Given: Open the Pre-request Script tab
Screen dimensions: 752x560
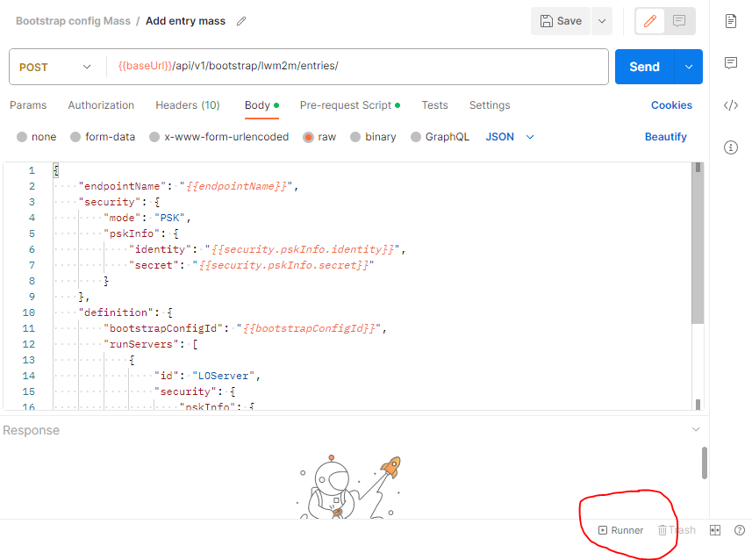Looking at the screenshot, I should click(350, 105).
